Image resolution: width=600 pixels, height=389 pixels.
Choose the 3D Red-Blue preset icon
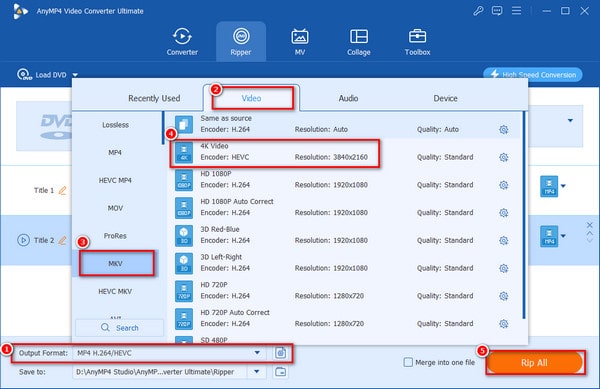coord(184,235)
